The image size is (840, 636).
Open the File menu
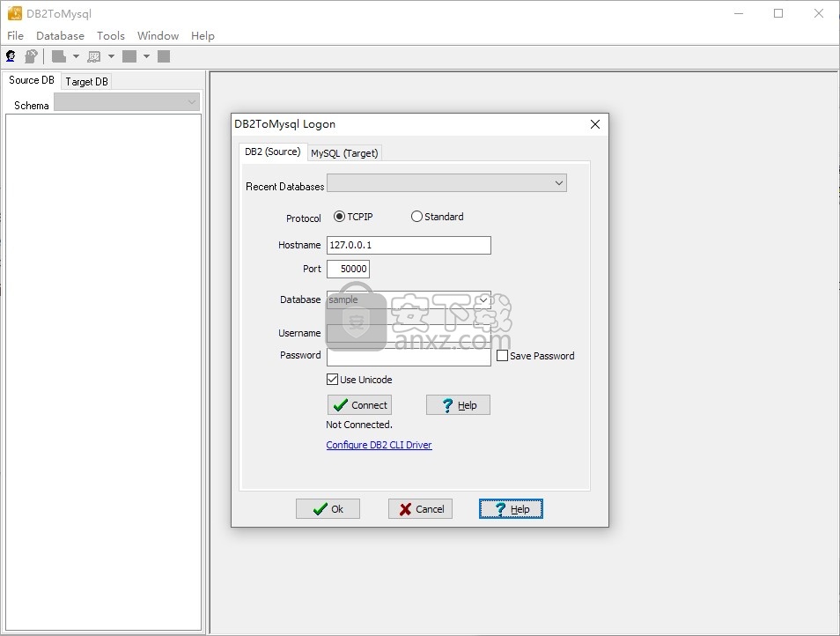click(x=15, y=36)
